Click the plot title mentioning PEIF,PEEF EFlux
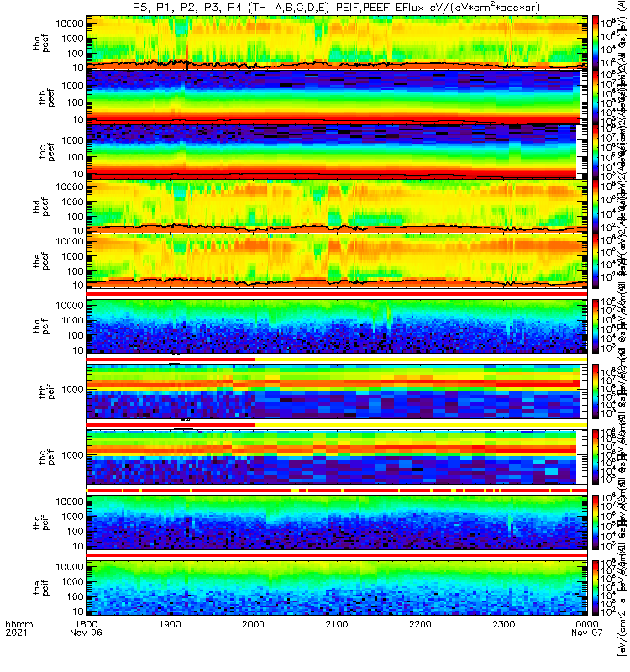This screenshot has width=630, height=672. tap(337, 8)
